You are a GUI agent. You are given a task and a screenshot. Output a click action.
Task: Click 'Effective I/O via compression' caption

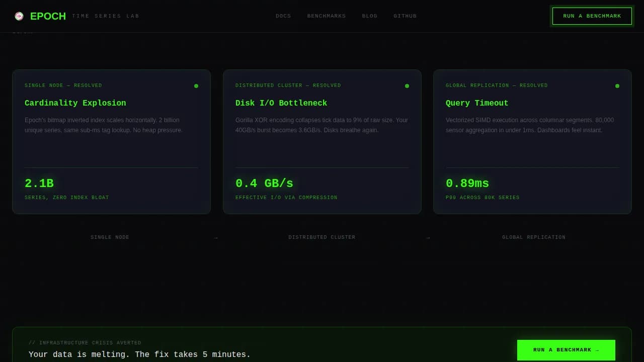(286, 198)
